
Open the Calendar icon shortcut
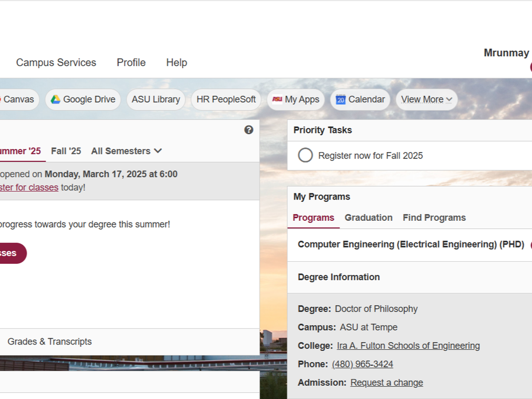pyautogui.click(x=340, y=99)
